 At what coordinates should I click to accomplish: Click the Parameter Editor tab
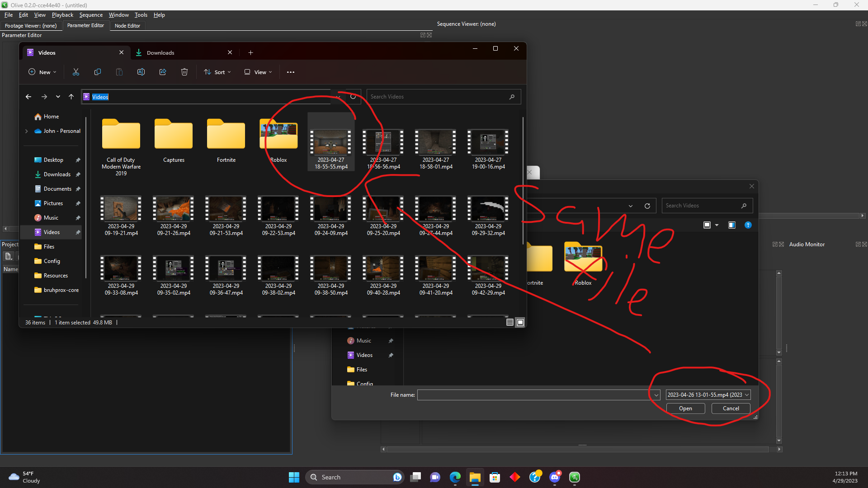(85, 26)
